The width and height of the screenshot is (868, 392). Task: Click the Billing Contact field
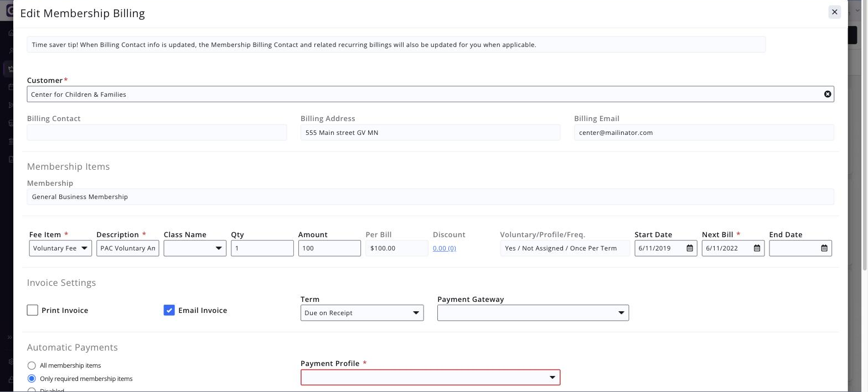click(157, 133)
